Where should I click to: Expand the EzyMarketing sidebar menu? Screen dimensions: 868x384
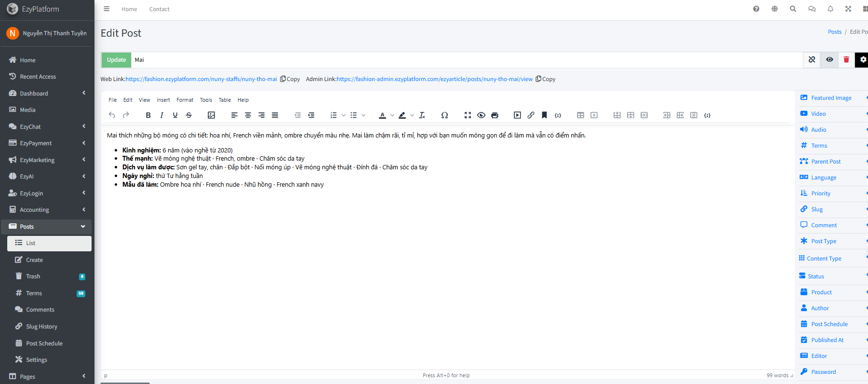point(46,160)
